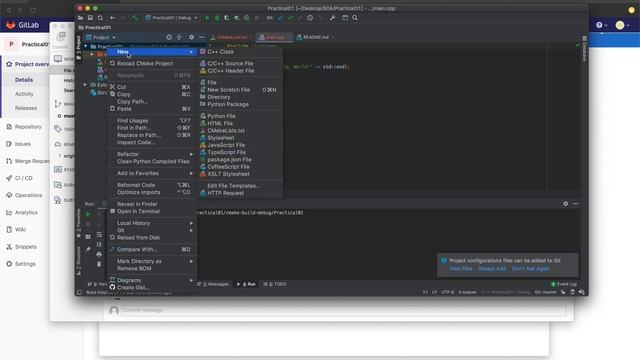Open the TODO tool window tab

point(276,284)
